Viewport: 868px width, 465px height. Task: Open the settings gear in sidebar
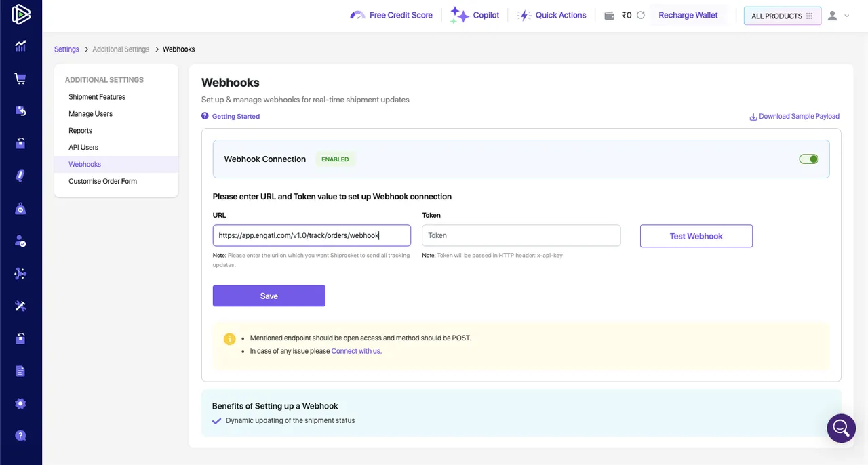tap(20, 404)
